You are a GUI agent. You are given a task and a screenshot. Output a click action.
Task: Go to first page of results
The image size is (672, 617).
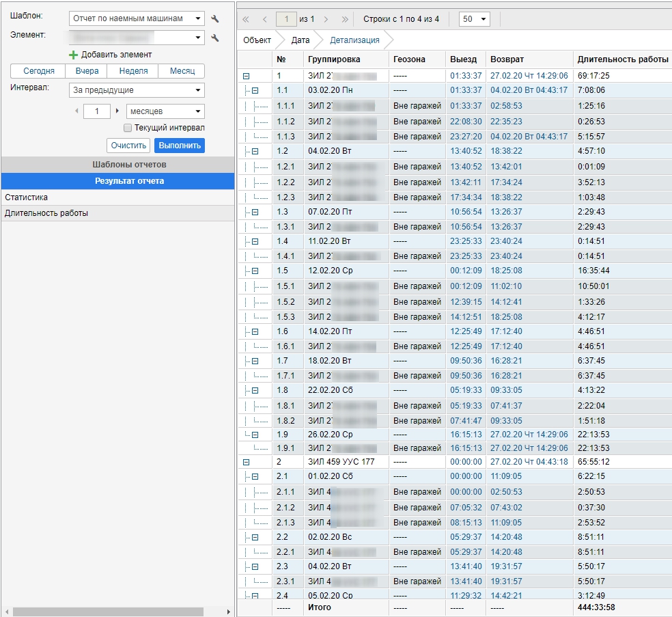click(x=246, y=19)
